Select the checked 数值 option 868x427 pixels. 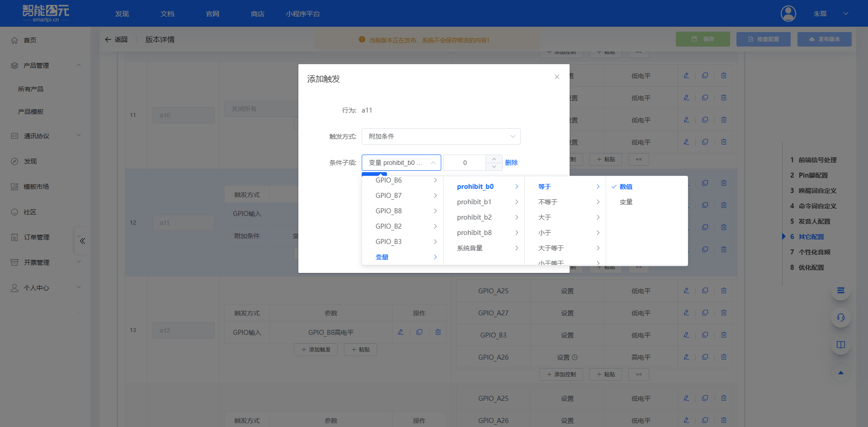click(x=626, y=186)
